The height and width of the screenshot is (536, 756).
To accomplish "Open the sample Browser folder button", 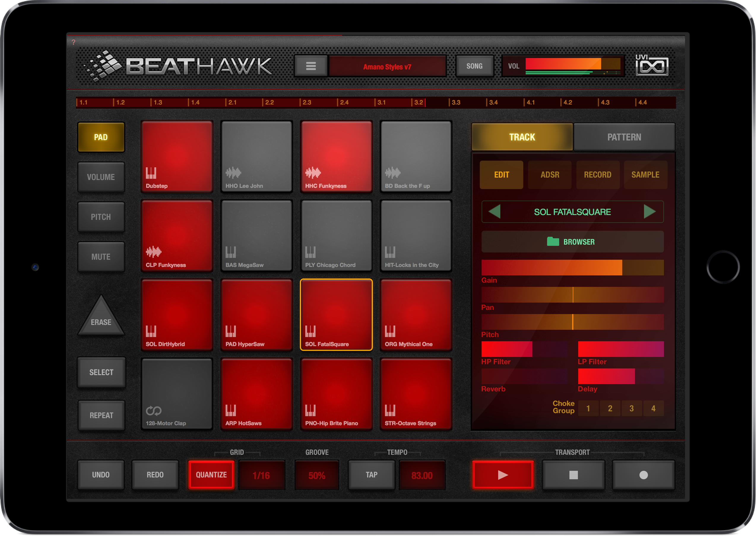I will [x=573, y=242].
